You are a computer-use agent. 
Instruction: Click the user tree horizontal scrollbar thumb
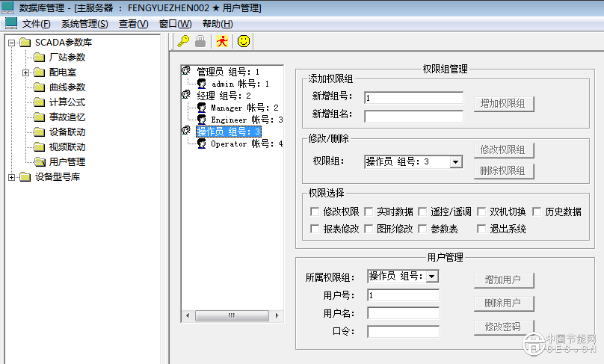pyautogui.click(x=232, y=315)
